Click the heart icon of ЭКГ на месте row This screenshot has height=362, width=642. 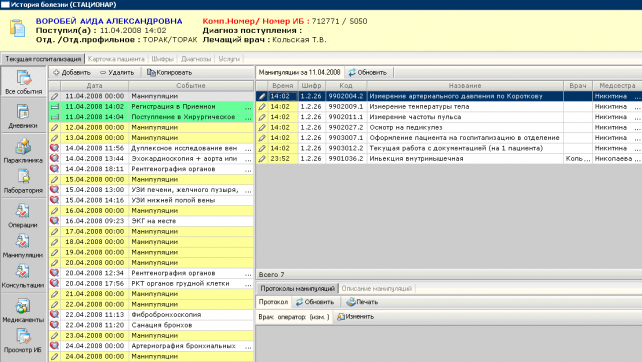(x=54, y=221)
